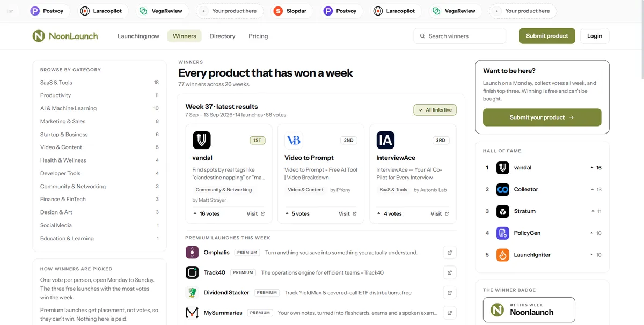Browse Video & Content category
The width and height of the screenshot is (644, 325).
pyautogui.click(x=99, y=147)
